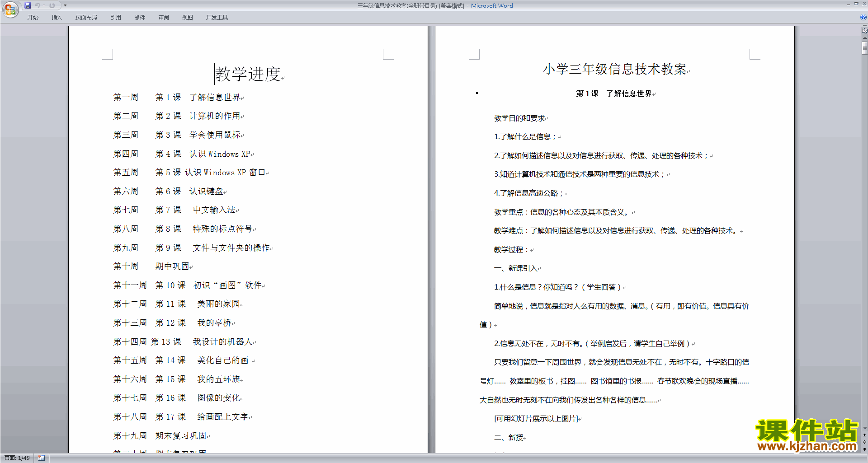Click the line 二、新授
The image size is (868, 463).
pos(508,438)
